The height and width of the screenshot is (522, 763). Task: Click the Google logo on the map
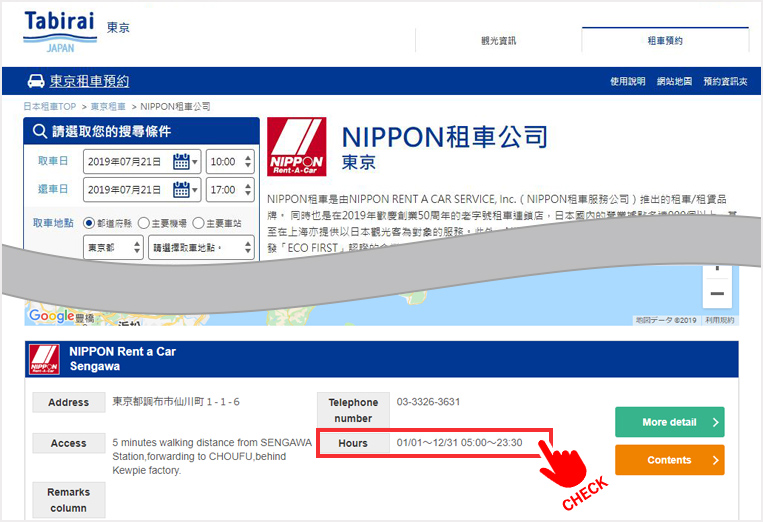(x=52, y=316)
